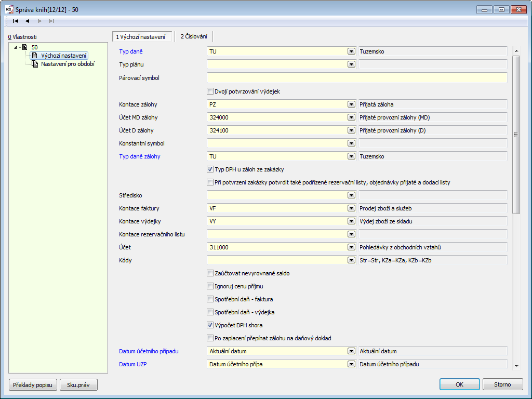
Task: Jump to last record navigation arrow
Action: pyautogui.click(x=51, y=21)
